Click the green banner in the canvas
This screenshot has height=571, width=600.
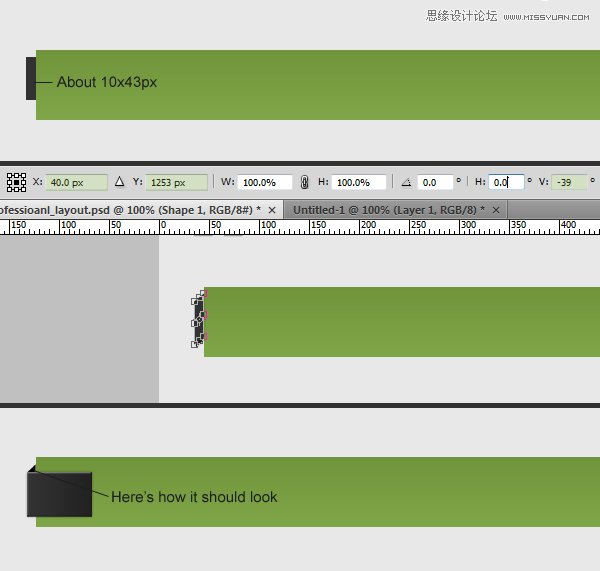coord(402,322)
